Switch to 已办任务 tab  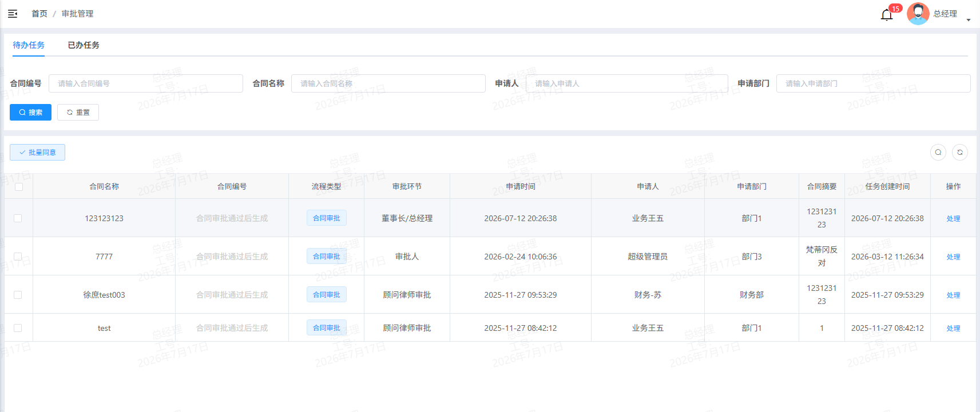pos(84,45)
